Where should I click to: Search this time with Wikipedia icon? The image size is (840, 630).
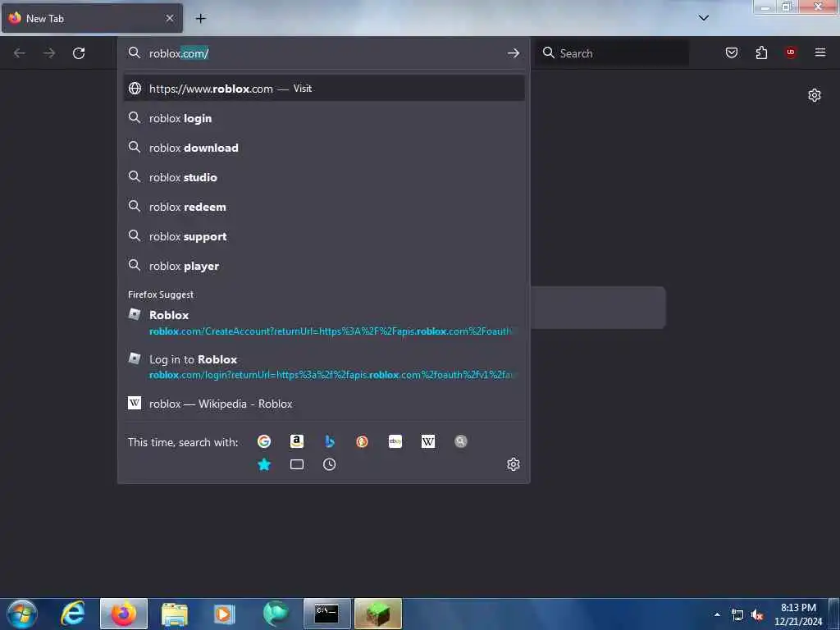(428, 441)
